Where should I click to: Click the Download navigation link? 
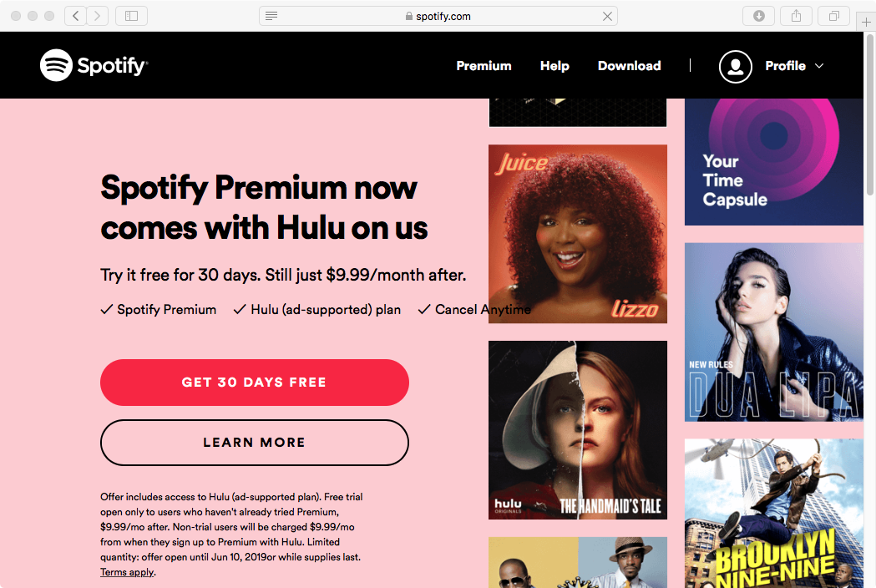point(629,66)
